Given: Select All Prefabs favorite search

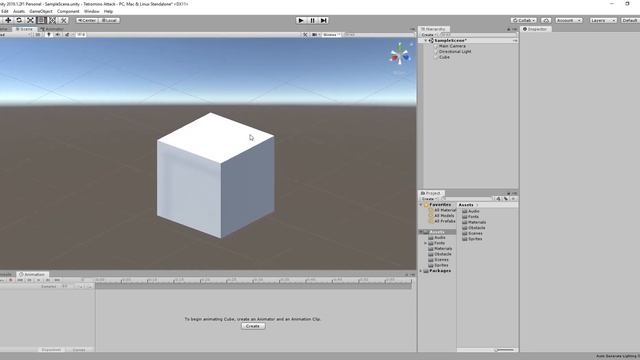Looking at the screenshot, I should pos(444,221).
